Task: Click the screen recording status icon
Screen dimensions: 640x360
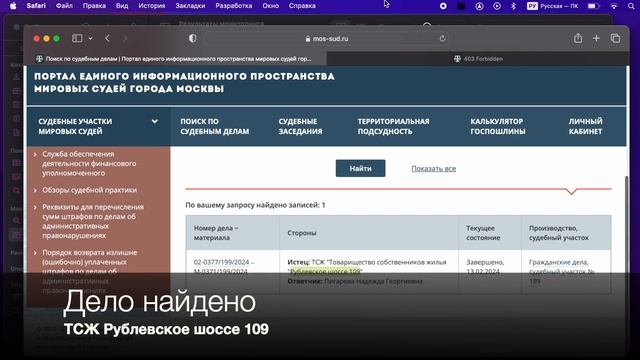Action: (x=443, y=6)
